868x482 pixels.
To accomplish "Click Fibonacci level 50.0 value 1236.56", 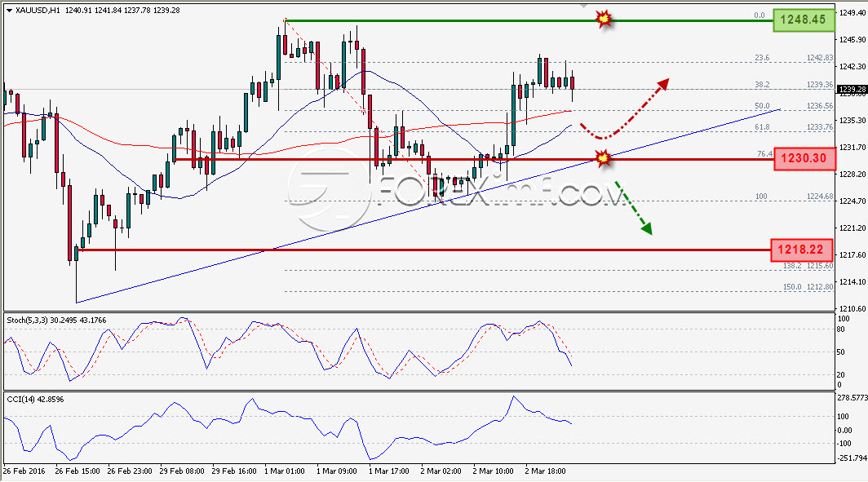I will (820, 106).
